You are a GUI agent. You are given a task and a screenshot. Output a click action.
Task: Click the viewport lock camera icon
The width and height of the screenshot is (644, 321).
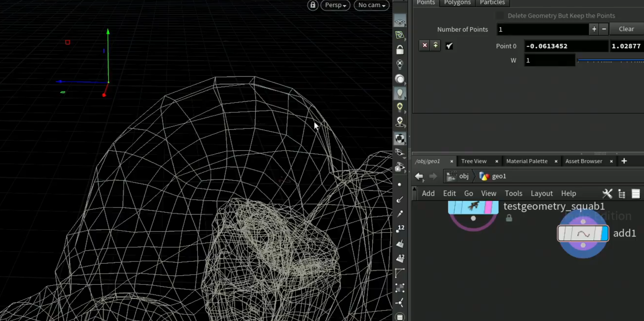click(313, 5)
